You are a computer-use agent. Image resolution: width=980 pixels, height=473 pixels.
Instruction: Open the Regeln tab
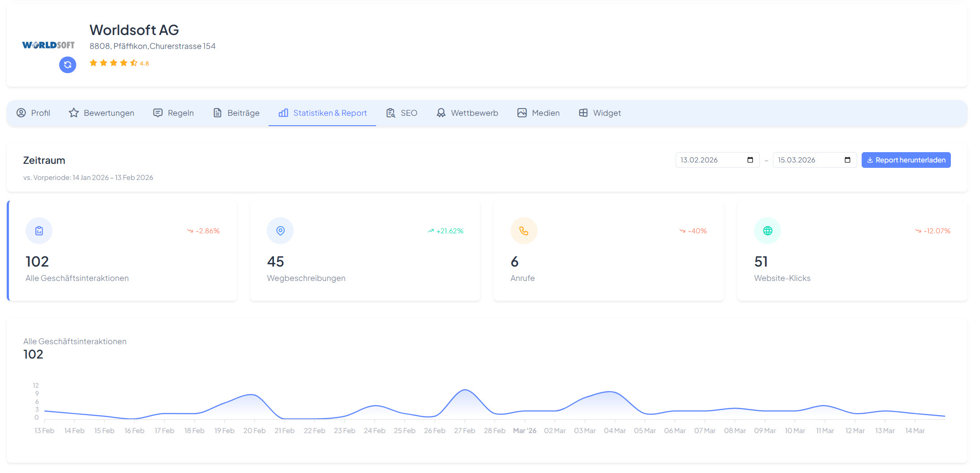tap(173, 113)
